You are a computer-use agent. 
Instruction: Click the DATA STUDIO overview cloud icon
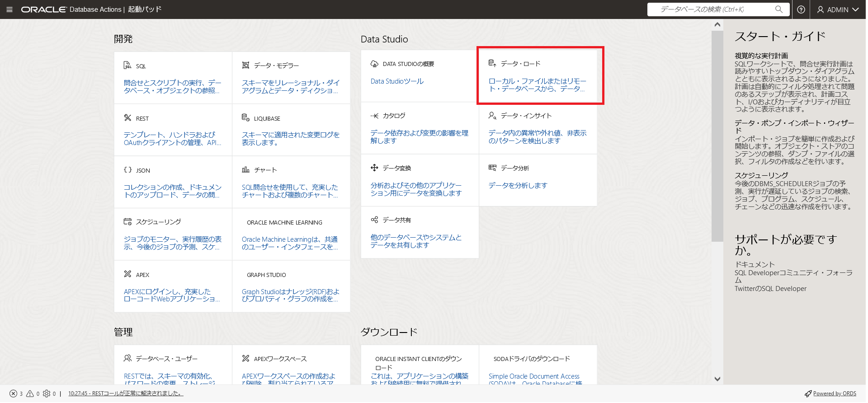[374, 64]
